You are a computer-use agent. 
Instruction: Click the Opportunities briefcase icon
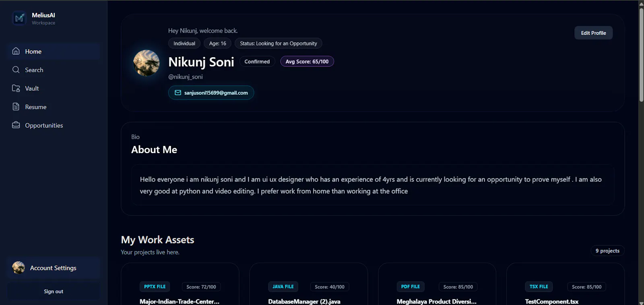pyautogui.click(x=16, y=125)
